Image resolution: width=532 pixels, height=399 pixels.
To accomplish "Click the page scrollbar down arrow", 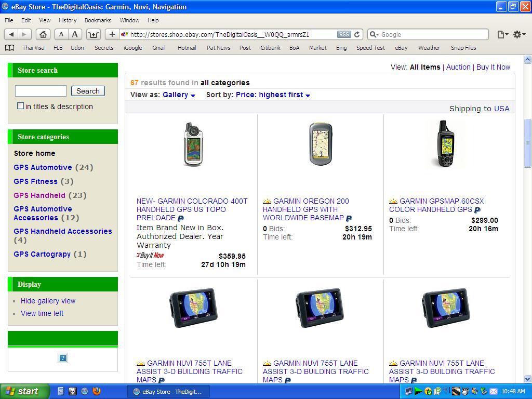I will (x=528, y=379).
